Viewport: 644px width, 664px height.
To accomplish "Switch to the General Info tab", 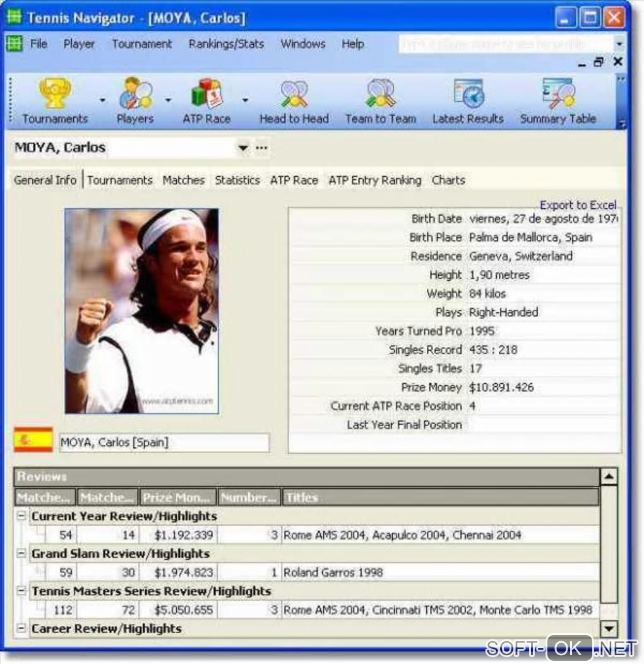I will [x=45, y=180].
